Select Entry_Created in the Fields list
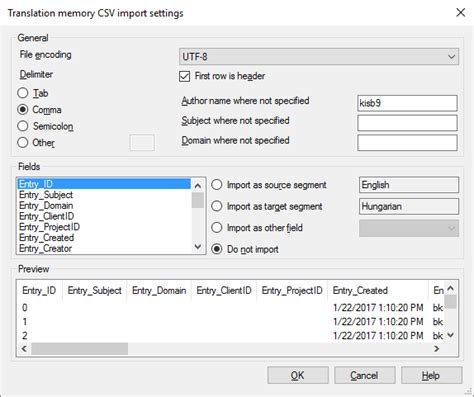 click(104, 238)
